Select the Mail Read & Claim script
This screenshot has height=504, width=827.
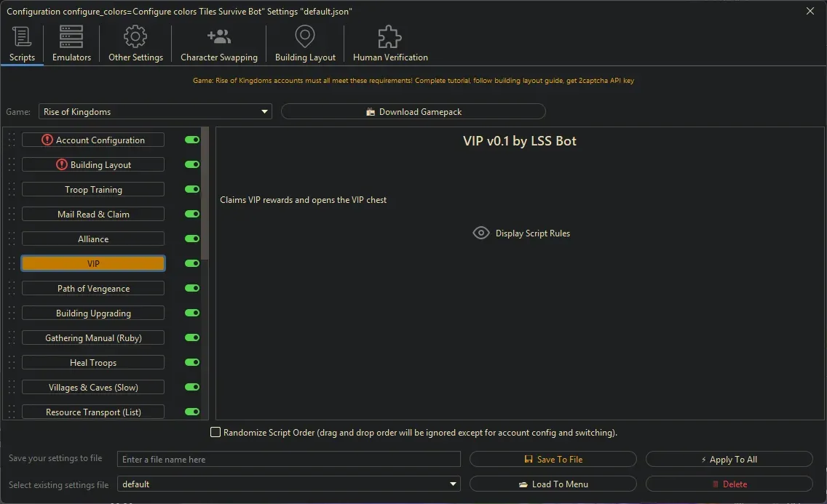pos(93,214)
